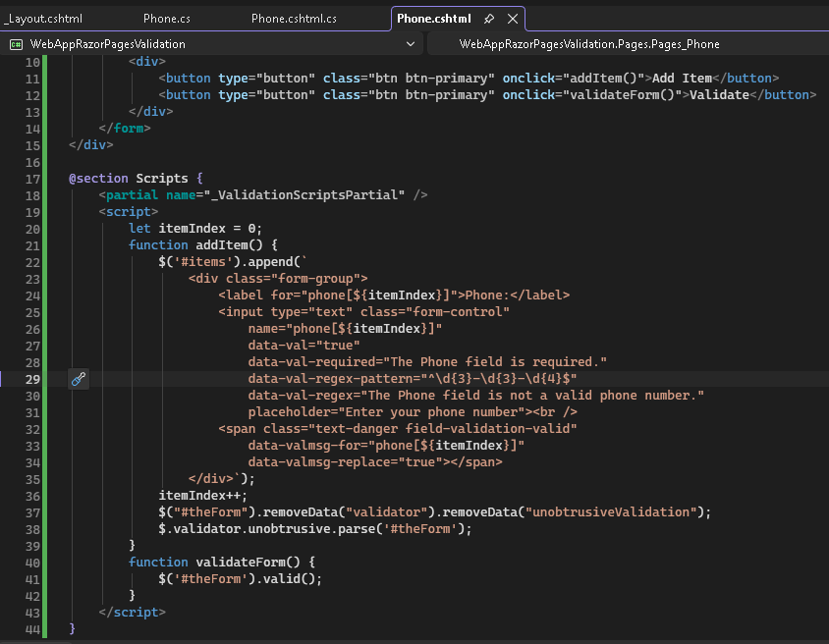
Task: Switch to Phone.cshtml.cs tab
Action: 294,19
